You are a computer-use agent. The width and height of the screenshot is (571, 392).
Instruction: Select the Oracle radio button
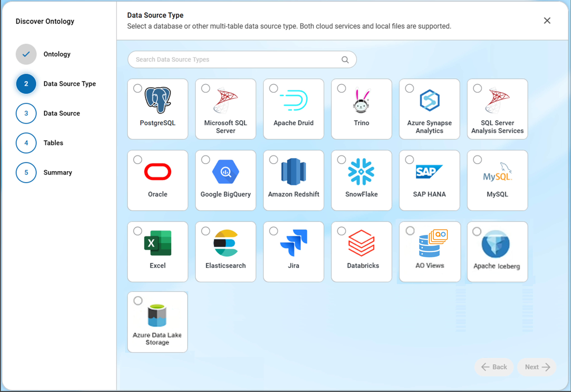(138, 160)
